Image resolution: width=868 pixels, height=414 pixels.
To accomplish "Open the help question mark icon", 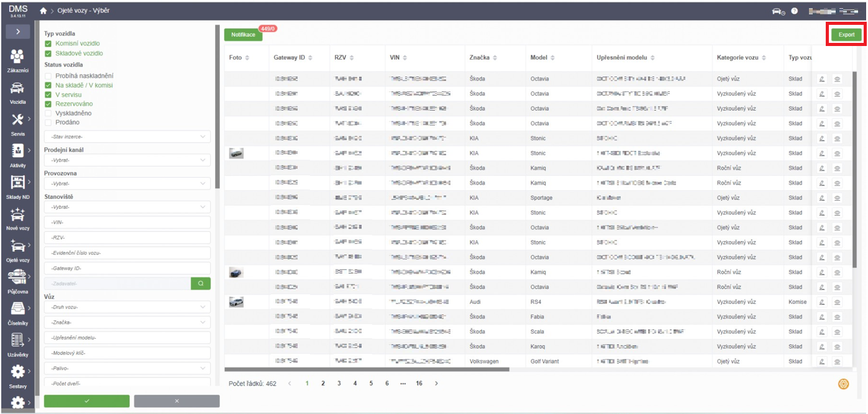I will (794, 11).
